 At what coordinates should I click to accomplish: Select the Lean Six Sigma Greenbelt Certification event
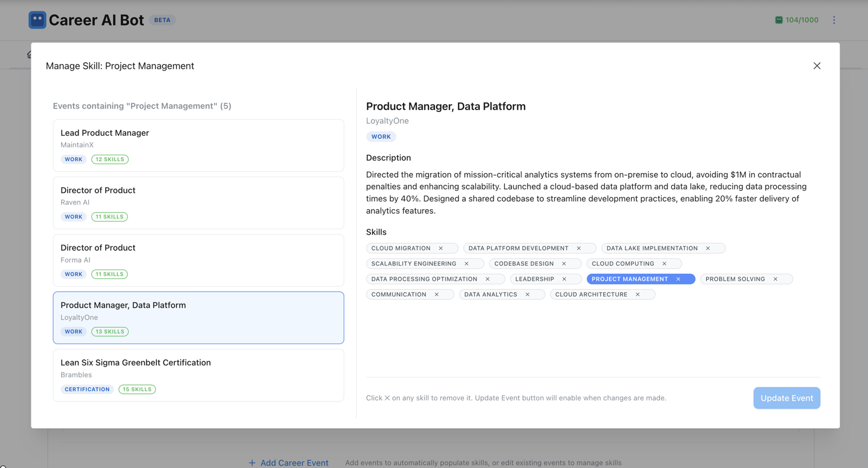coord(198,375)
